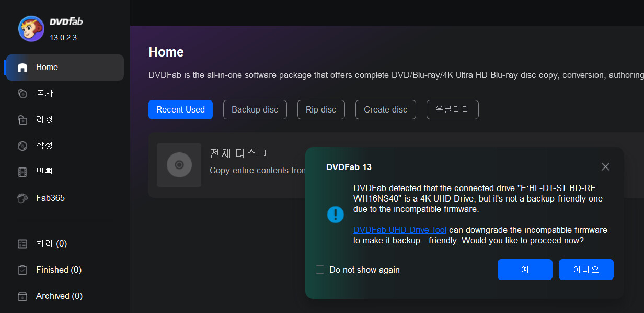
Task: Click the DVDFab 13 dialog title
Action: coord(349,167)
